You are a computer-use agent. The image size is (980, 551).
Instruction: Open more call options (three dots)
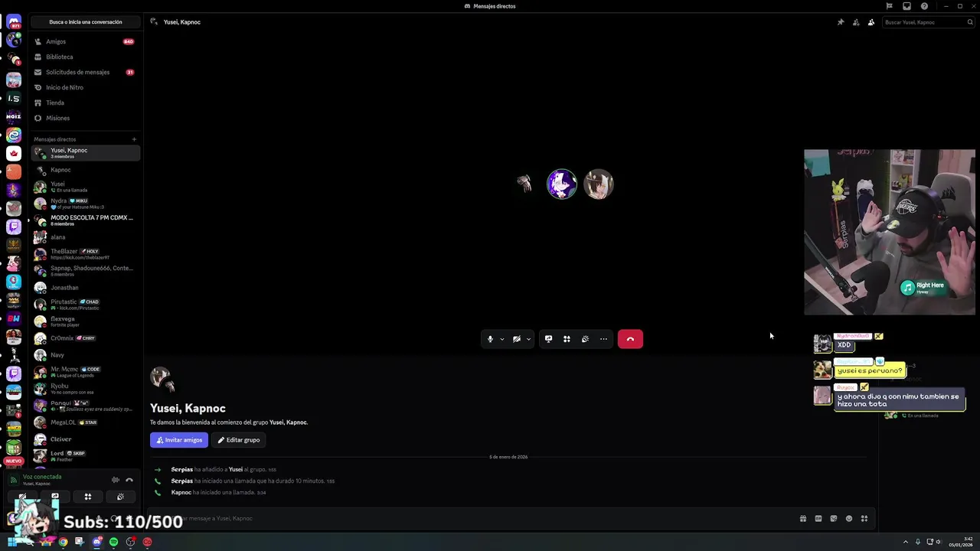(x=603, y=339)
